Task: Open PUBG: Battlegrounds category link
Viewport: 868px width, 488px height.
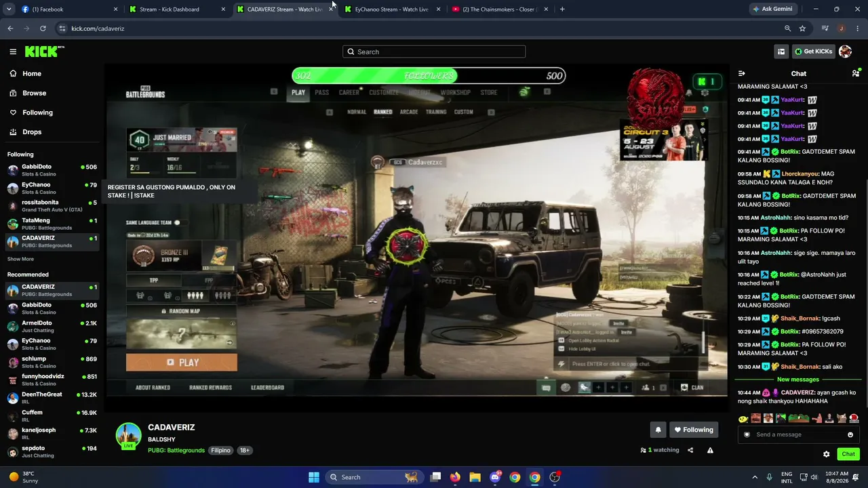Action: point(176,450)
